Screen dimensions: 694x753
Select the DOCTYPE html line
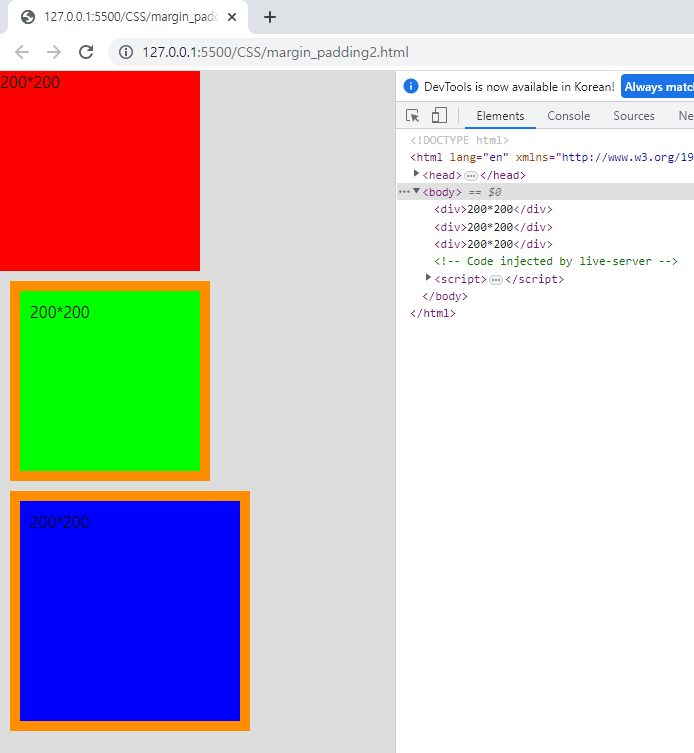pos(459,140)
